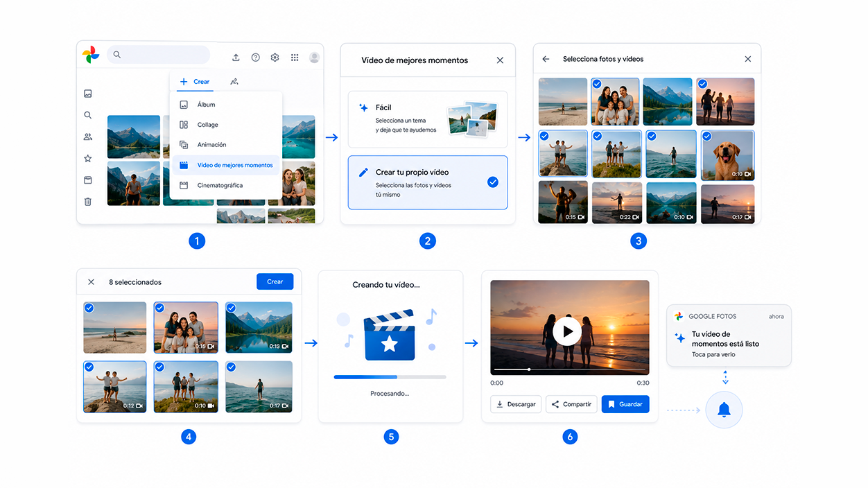Uncheck the paddleboarder photo in 'Selecciona fotos y vídeos' grid
This screenshot has height=488, width=868.
tap(652, 137)
